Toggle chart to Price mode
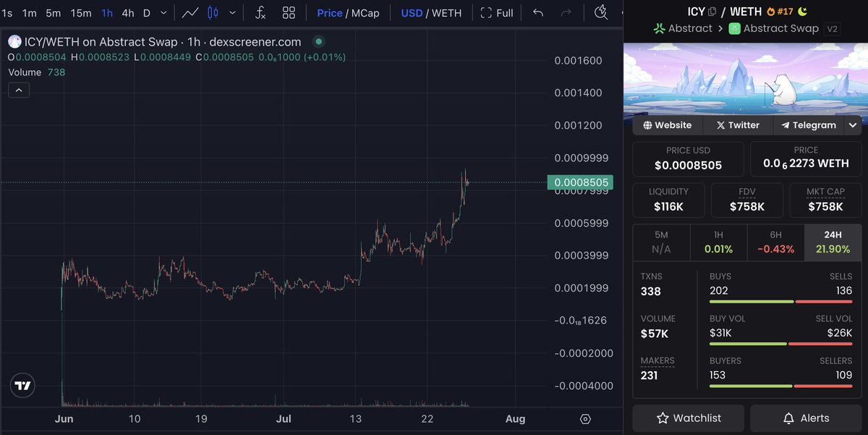Screen dimensions: 868x435 [330, 13]
